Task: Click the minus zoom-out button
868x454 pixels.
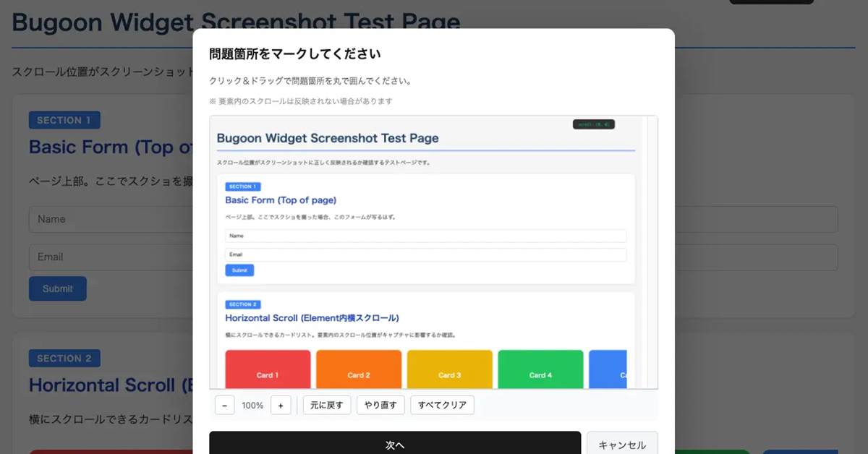Action: 224,406
